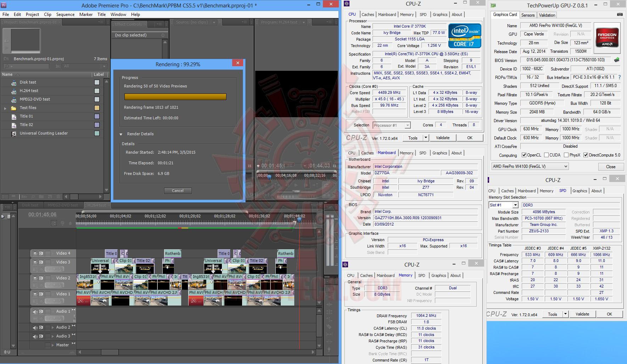Open the AMD FirePro W4100 GPU selector dropdown
This screenshot has height=364, width=627.
click(566, 166)
